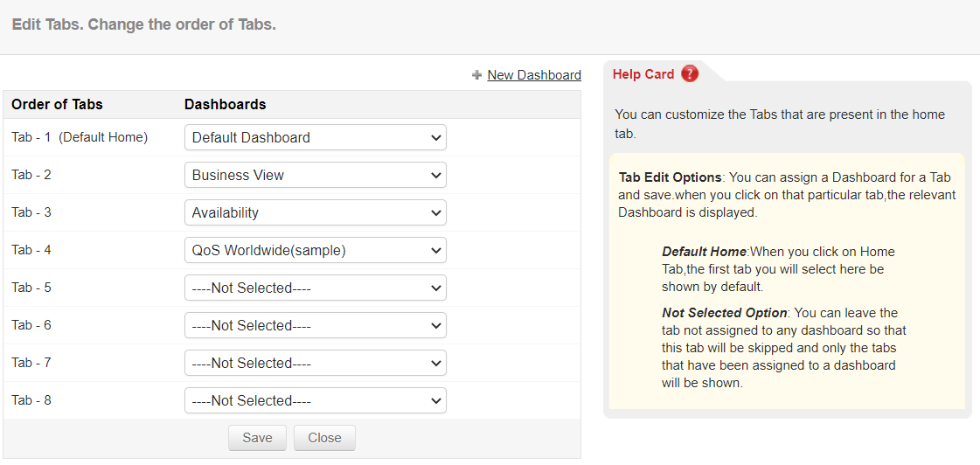The height and width of the screenshot is (465, 980).
Task: Click the Close button
Action: pos(324,438)
